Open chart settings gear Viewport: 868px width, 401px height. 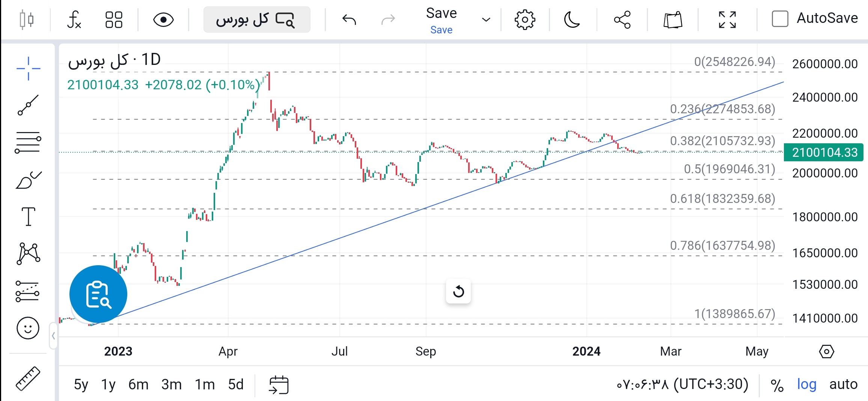click(x=524, y=20)
